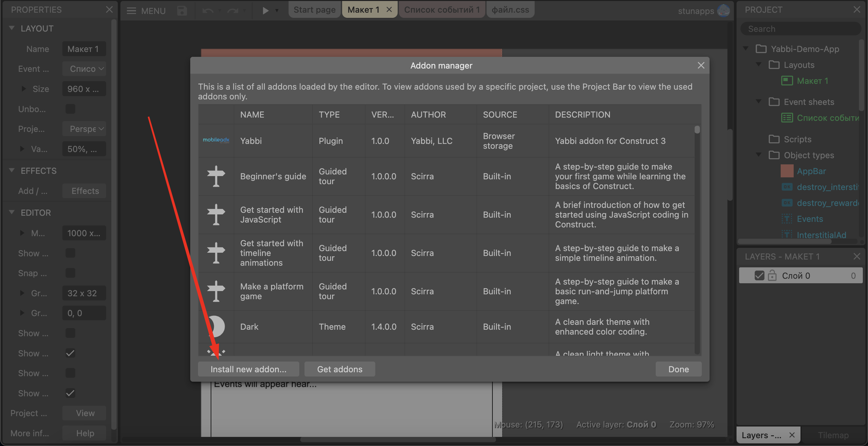
Task: Open the Projection Perspective dropdown
Action: 84,129
